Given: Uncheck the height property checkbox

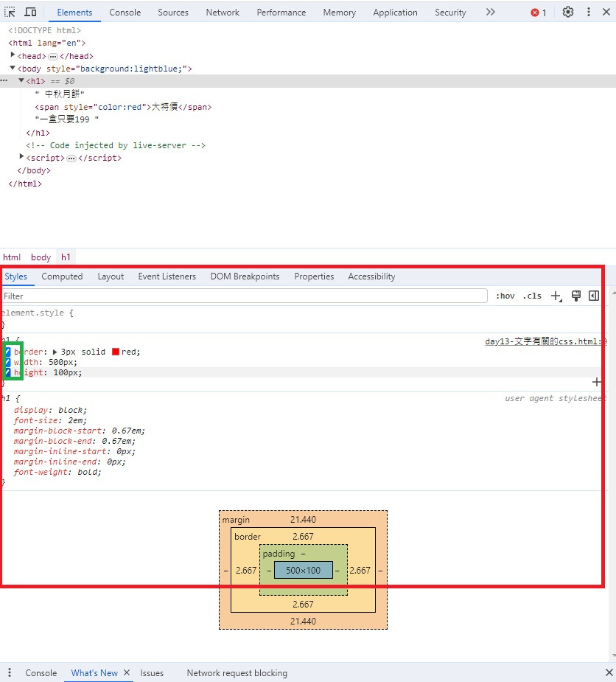Looking at the screenshot, I should [7, 372].
